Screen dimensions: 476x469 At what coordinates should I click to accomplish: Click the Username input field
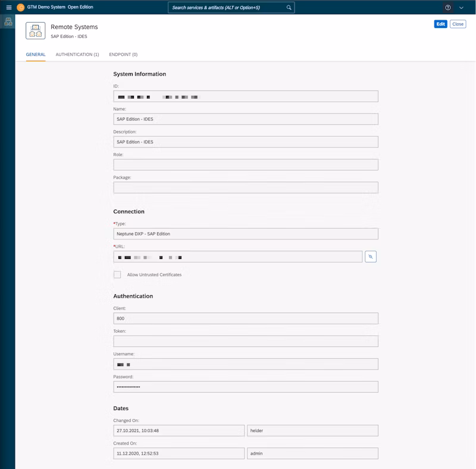click(x=246, y=364)
